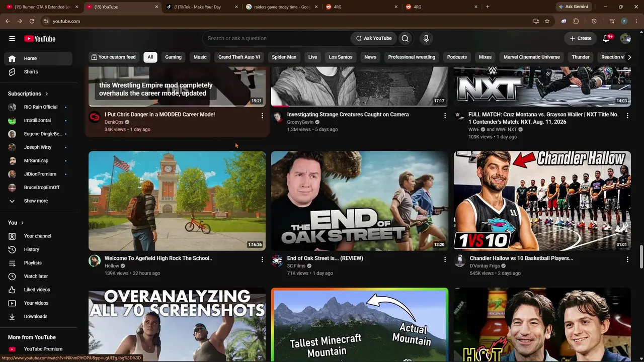Viewport: 644px width, 362px height.
Task: Select the Marvel Cinematic Universe chip
Action: 531,57
